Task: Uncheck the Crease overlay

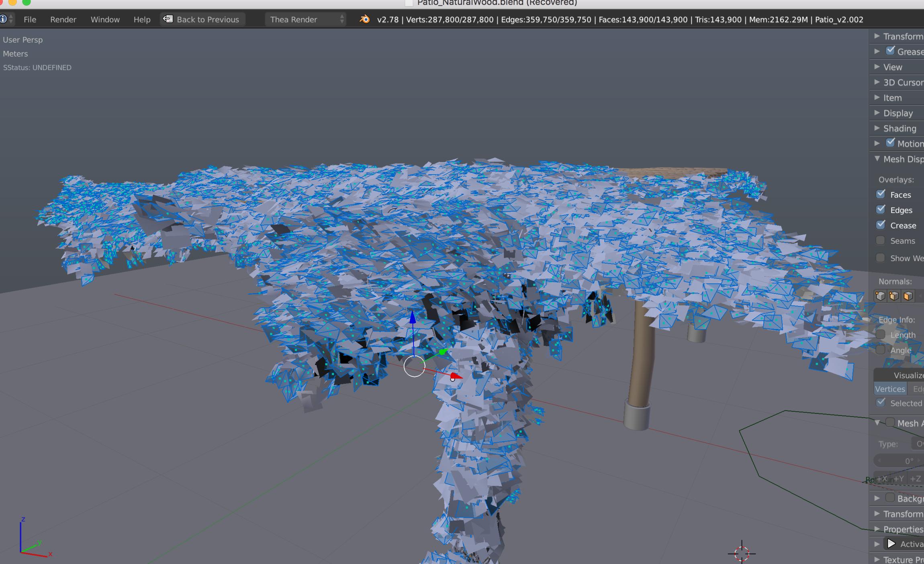Action: (881, 225)
